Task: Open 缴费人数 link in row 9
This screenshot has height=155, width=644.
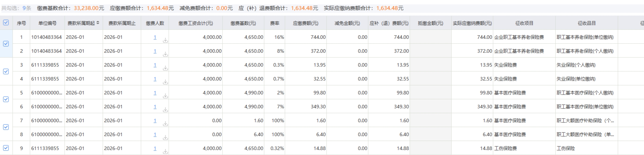Action: click(x=155, y=149)
